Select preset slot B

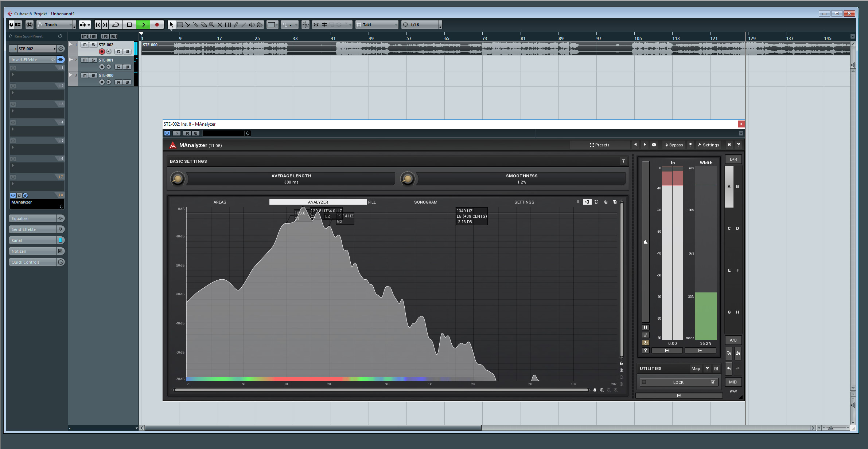pos(737,186)
